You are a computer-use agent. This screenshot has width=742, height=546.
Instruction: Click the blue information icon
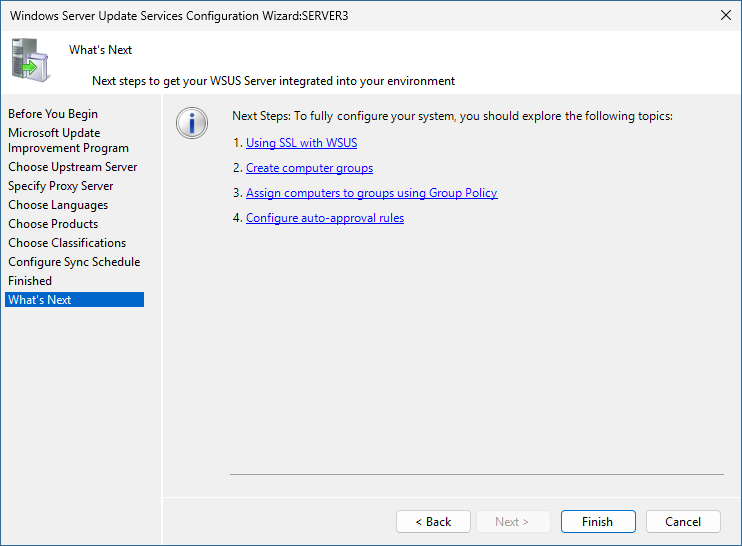point(192,123)
